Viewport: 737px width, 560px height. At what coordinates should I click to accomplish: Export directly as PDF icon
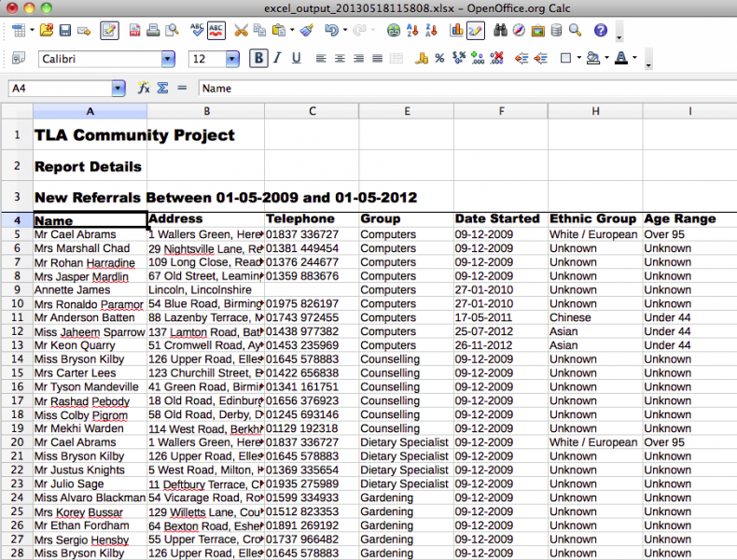134,31
